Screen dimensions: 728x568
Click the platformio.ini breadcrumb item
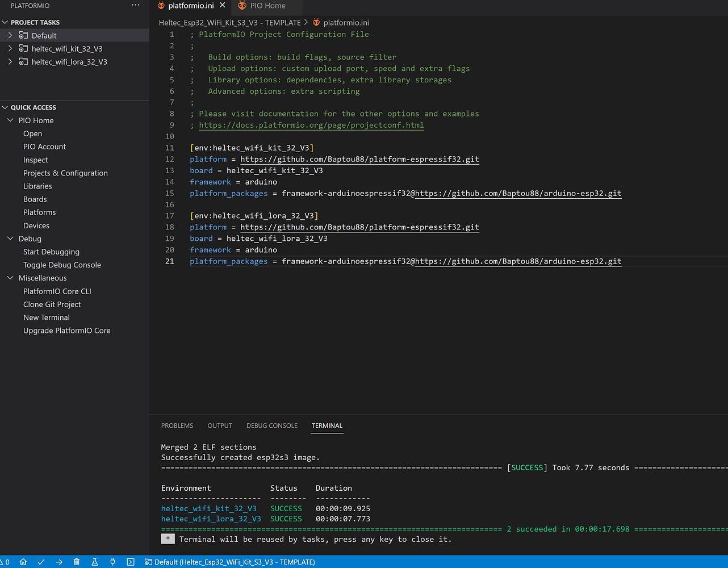click(x=341, y=23)
